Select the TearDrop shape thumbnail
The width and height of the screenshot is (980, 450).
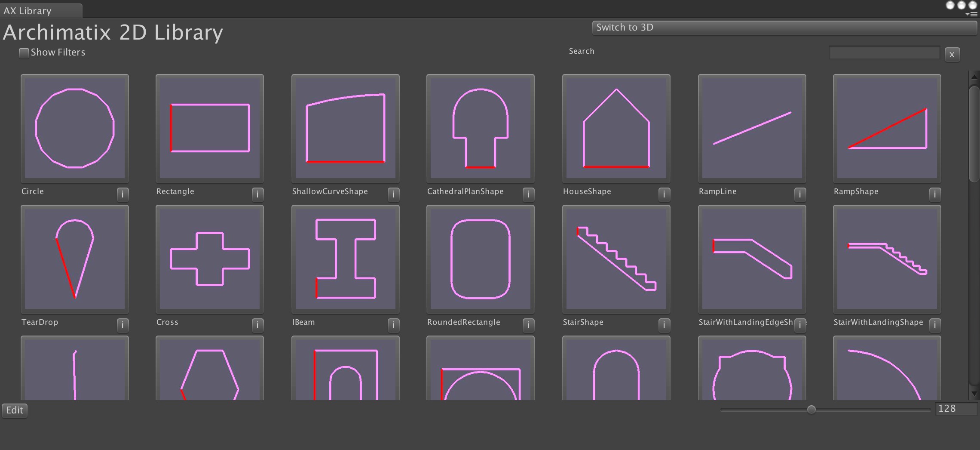coord(75,259)
